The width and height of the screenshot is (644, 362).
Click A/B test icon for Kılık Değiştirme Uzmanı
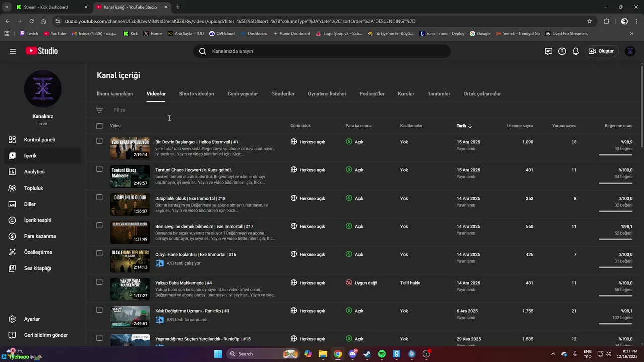[159, 320]
